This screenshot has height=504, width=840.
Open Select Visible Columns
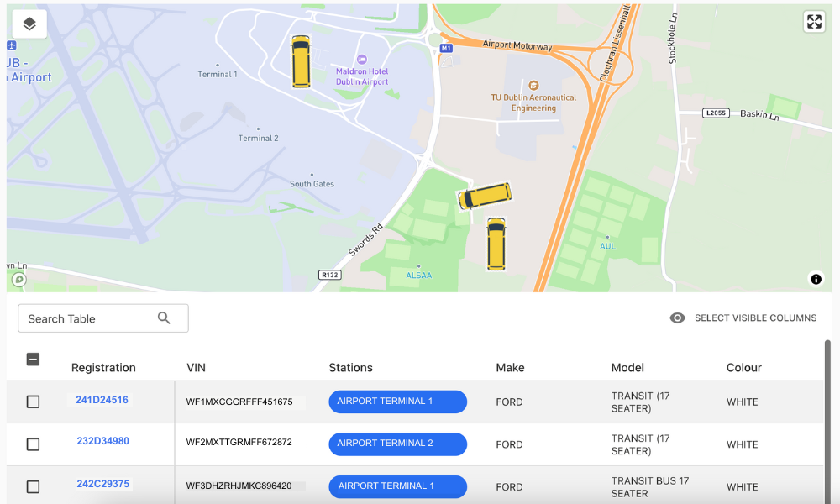pyautogui.click(x=743, y=318)
